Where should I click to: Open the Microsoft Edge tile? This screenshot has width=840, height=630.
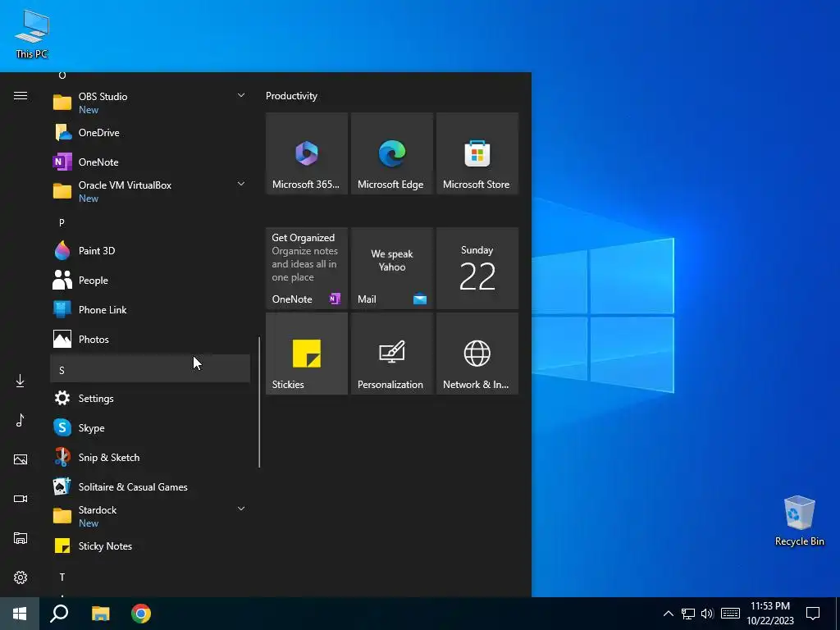pos(391,153)
